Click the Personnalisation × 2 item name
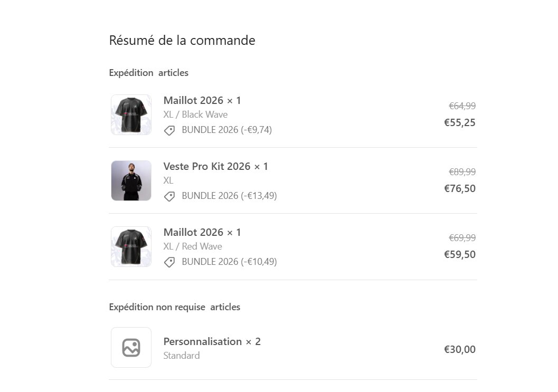Image resolution: width=558 pixels, height=392 pixels. tap(212, 341)
